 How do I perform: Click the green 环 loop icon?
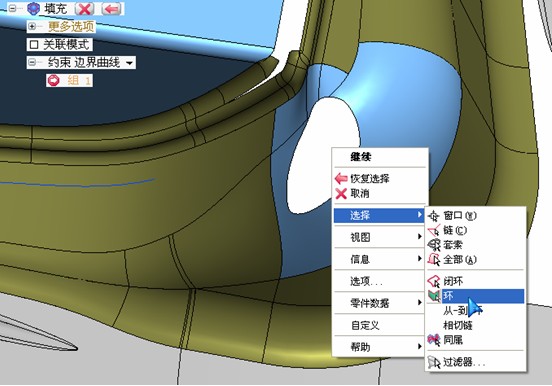click(x=434, y=296)
